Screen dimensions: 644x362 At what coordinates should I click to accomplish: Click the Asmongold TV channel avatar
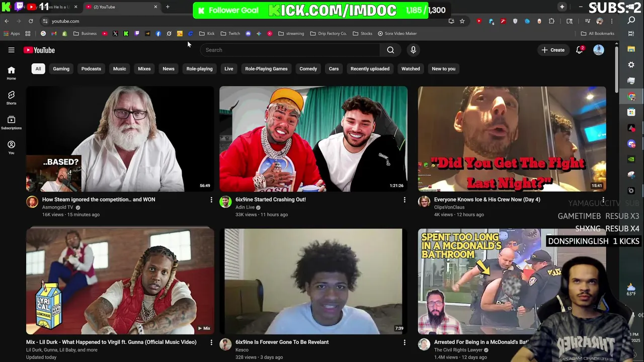pos(32,202)
